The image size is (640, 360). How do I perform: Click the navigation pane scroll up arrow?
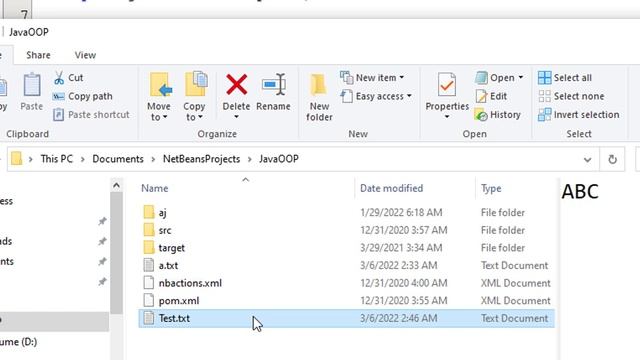click(116, 186)
